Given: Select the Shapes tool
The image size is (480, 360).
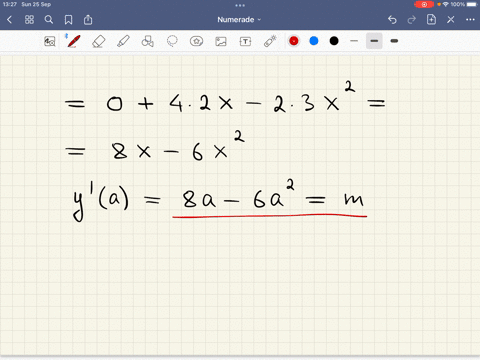Looking at the screenshot, I should click(148, 41).
